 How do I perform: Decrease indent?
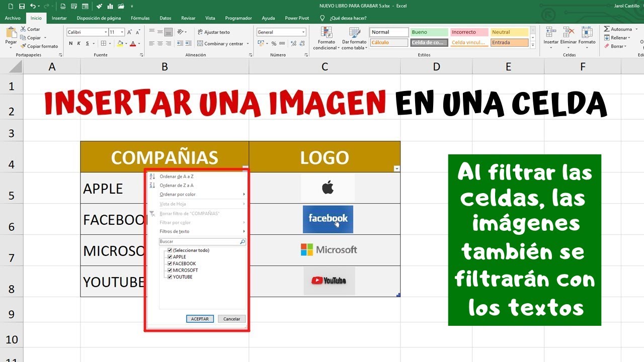[179, 44]
